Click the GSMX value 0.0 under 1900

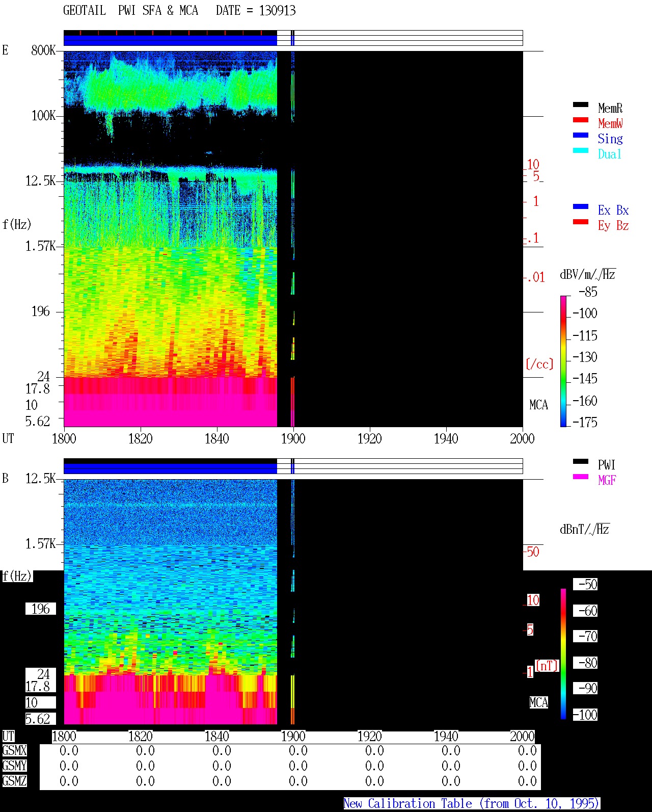298,750
